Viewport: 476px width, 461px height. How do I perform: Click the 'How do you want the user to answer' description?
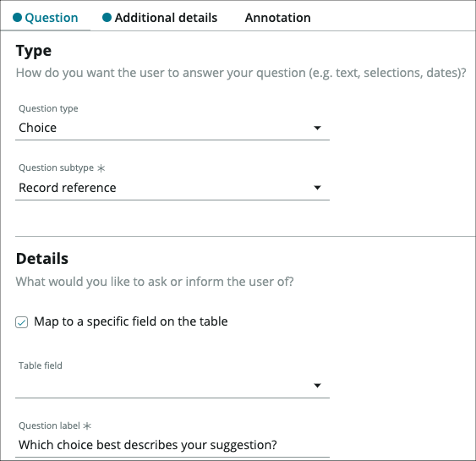[241, 73]
